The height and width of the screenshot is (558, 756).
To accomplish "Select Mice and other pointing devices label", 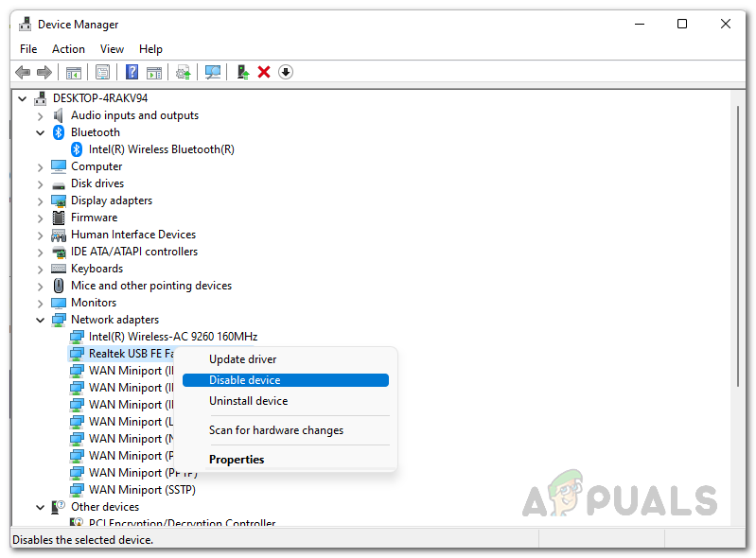I will click(x=151, y=286).
